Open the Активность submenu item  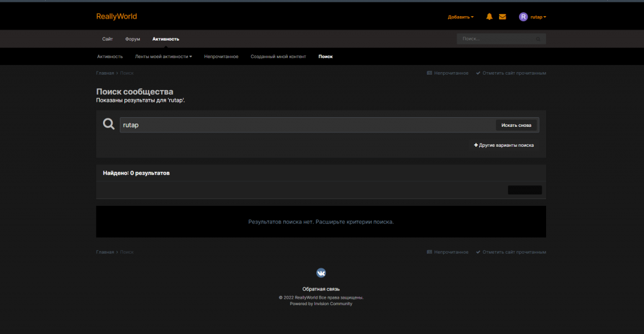click(x=109, y=57)
